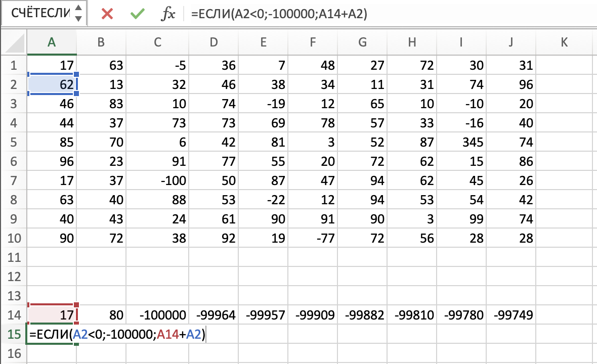Select column C header
The width and height of the screenshot is (597, 364).
click(x=157, y=43)
